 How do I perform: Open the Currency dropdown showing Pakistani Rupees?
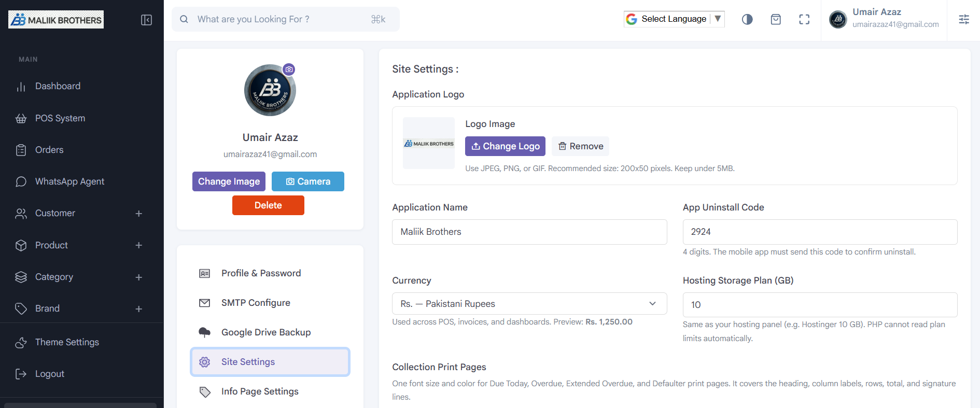pyautogui.click(x=529, y=304)
